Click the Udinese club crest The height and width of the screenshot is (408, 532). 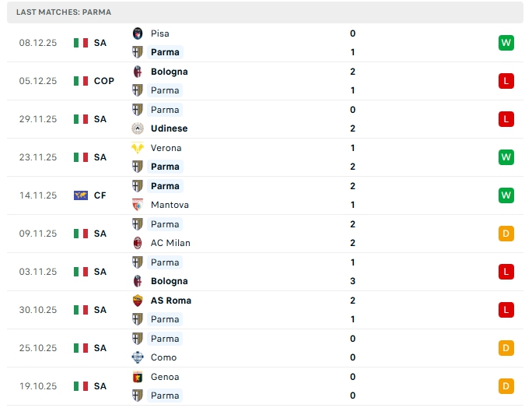(x=138, y=128)
